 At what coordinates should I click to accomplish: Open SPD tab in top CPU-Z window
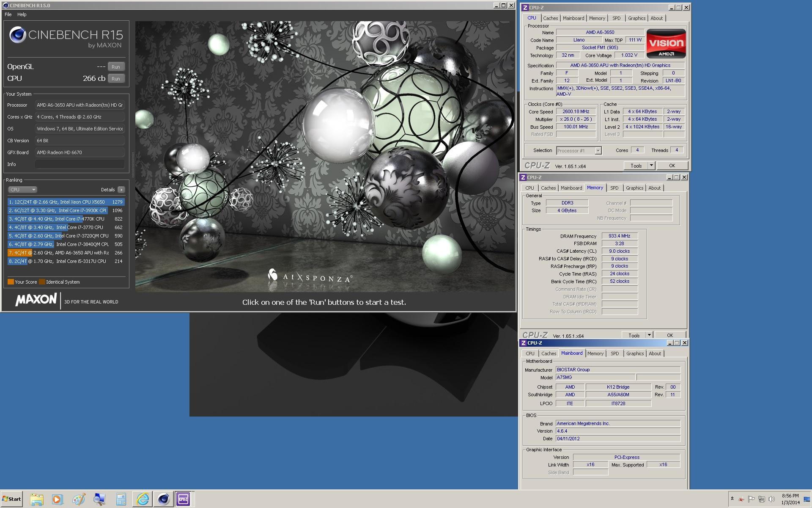coord(616,18)
